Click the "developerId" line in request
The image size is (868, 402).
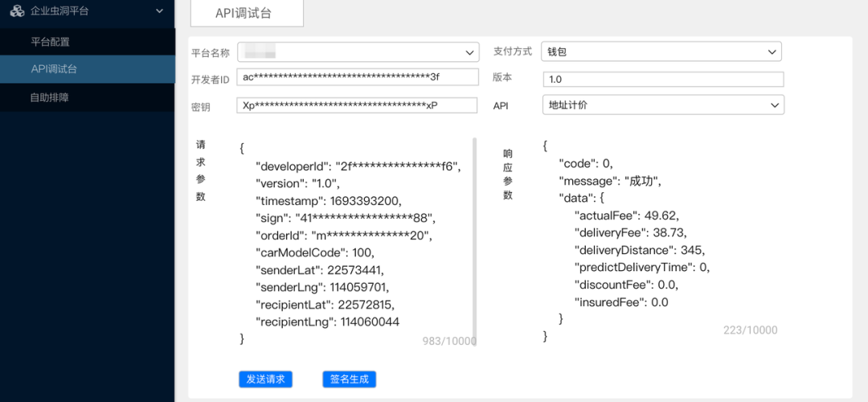[358, 166]
